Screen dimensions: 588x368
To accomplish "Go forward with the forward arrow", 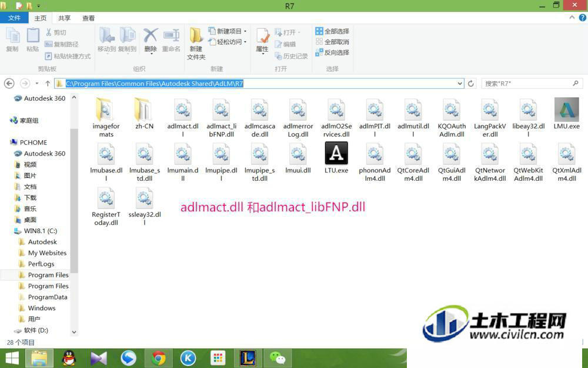I will pyautogui.click(x=25, y=84).
